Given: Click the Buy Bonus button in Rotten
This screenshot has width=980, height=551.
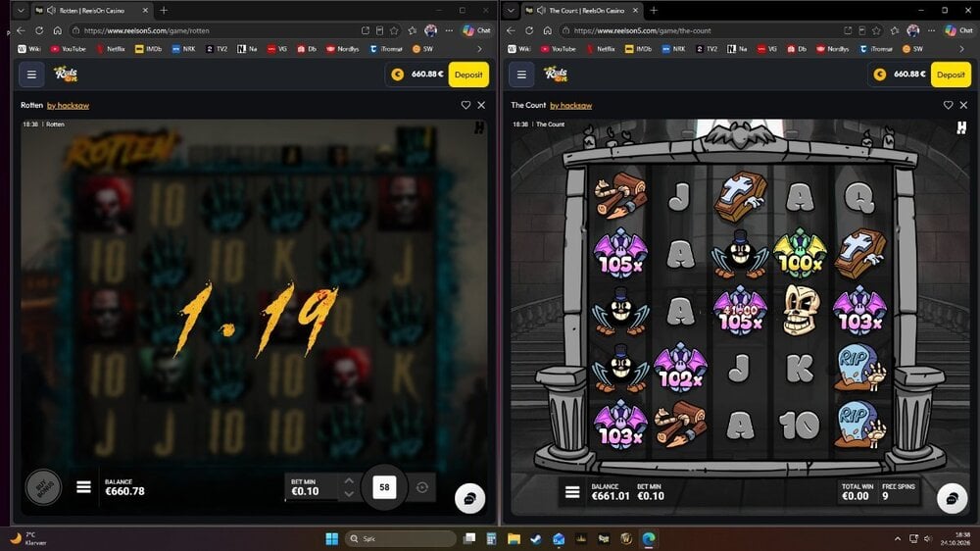Looking at the screenshot, I should pyautogui.click(x=43, y=486).
